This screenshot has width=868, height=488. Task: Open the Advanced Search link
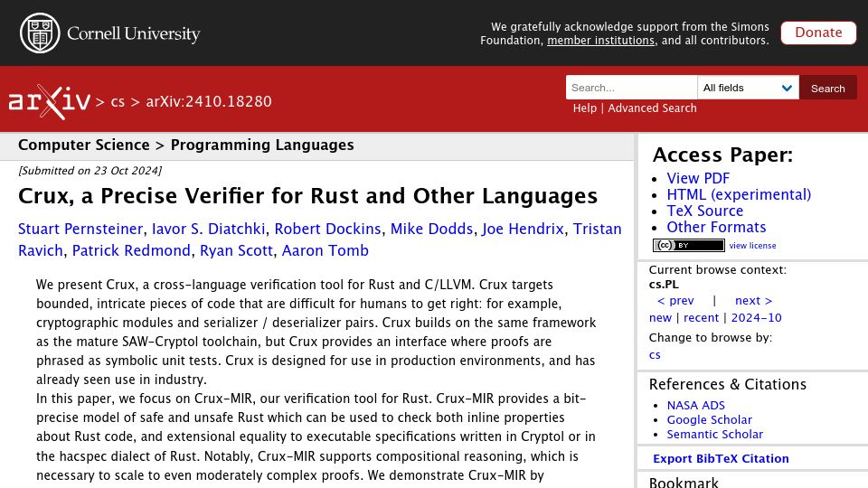652,108
